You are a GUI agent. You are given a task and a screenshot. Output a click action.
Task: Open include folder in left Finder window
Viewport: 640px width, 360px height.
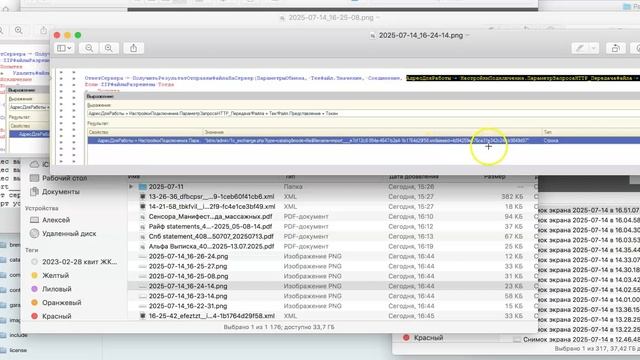[x=18, y=335]
